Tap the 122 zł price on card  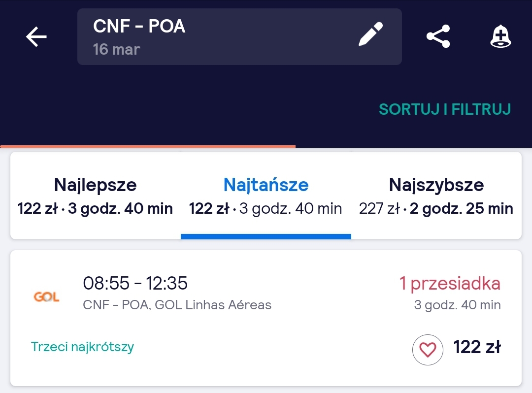coord(477,347)
